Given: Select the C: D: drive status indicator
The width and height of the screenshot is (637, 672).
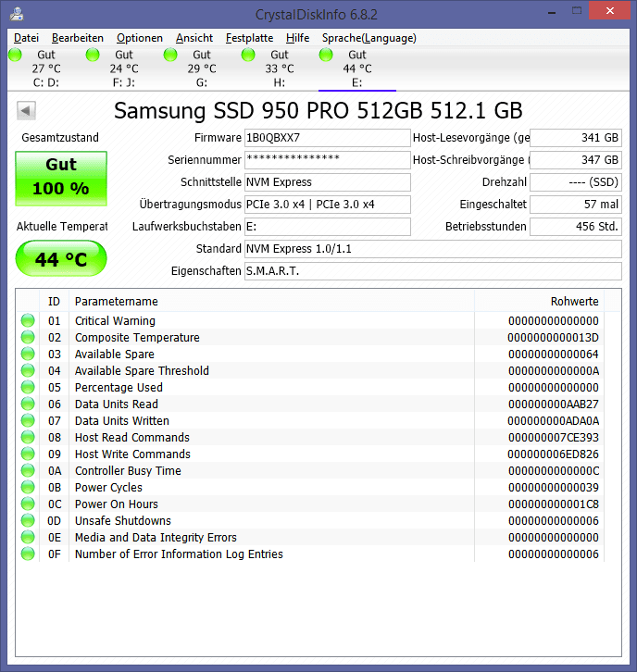Looking at the screenshot, I should pos(15,55).
